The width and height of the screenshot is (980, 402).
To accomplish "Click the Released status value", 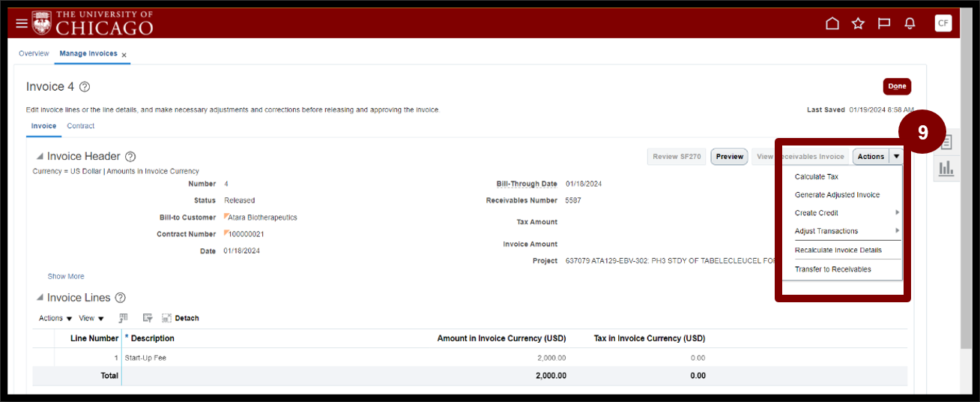I will [x=239, y=201].
